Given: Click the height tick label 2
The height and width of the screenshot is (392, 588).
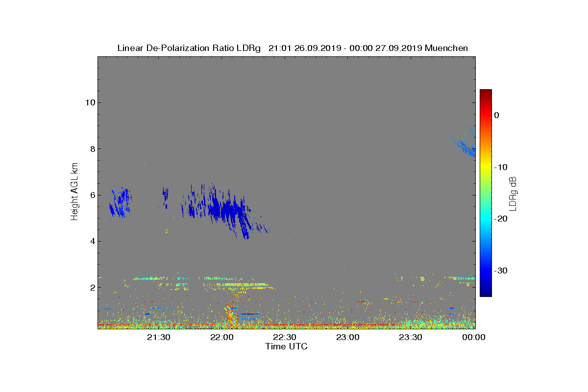Looking at the screenshot, I should (92, 287).
